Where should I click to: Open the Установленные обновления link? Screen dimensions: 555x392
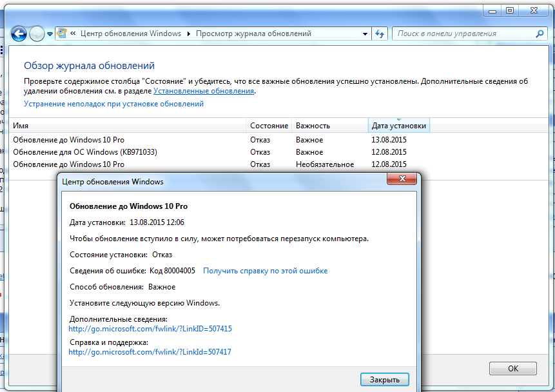coord(204,91)
